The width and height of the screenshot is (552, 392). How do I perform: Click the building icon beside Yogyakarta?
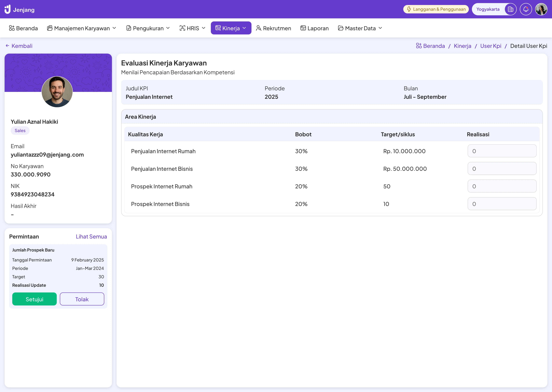[510, 9]
